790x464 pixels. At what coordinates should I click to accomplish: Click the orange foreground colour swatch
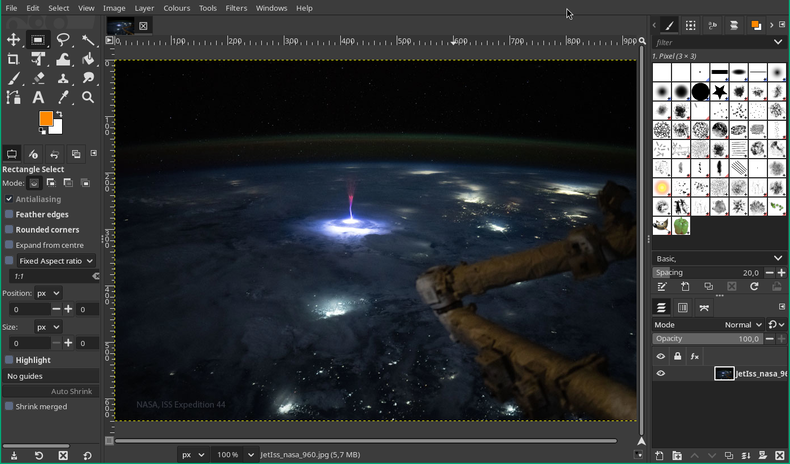[x=46, y=118]
